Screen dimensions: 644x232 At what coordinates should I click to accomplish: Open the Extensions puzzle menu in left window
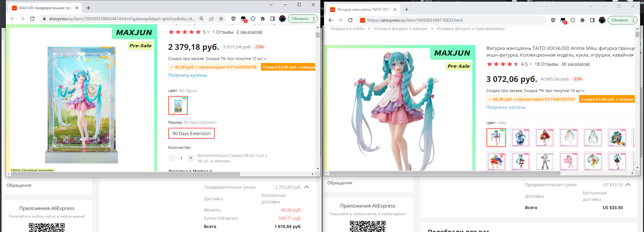263,19
